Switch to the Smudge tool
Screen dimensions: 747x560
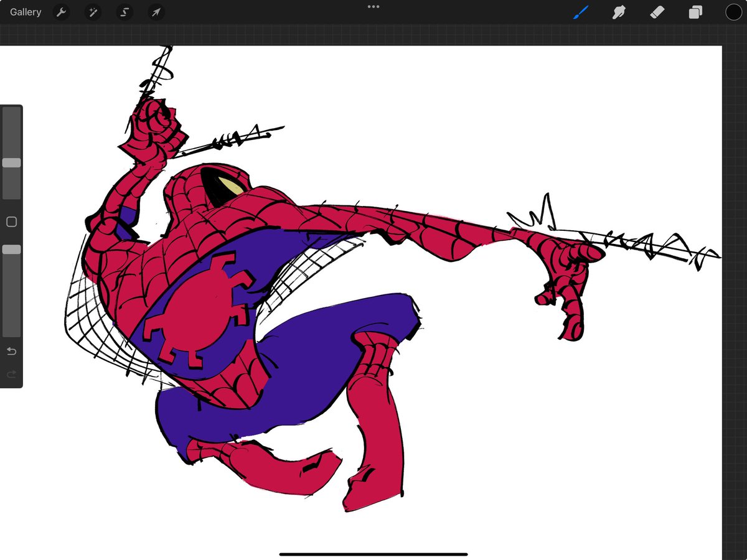619,12
